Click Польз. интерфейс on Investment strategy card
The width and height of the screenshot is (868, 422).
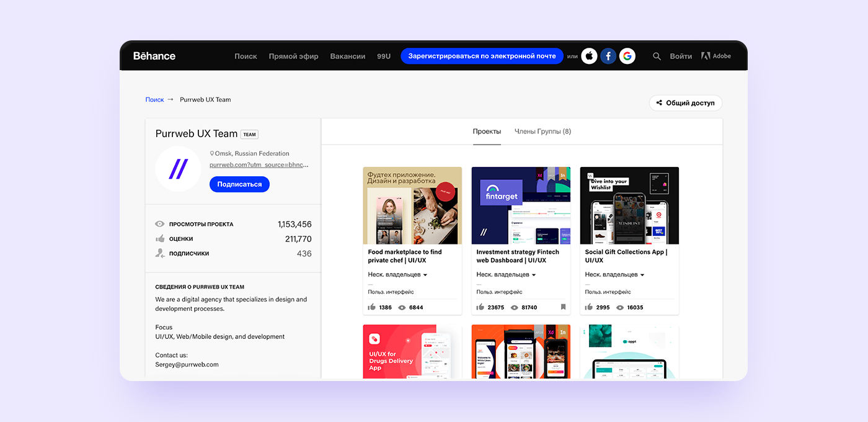[x=499, y=292]
